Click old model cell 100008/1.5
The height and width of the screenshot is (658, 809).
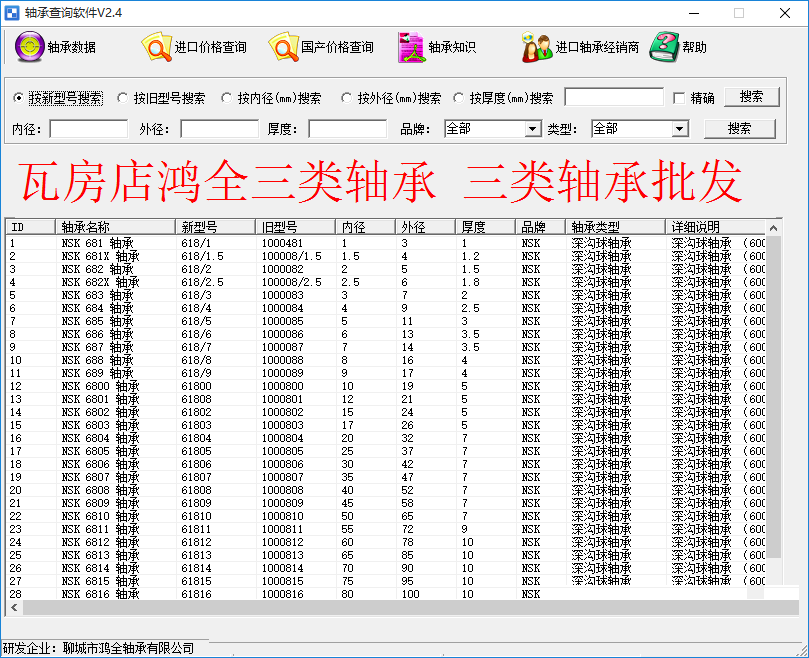click(292, 256)
